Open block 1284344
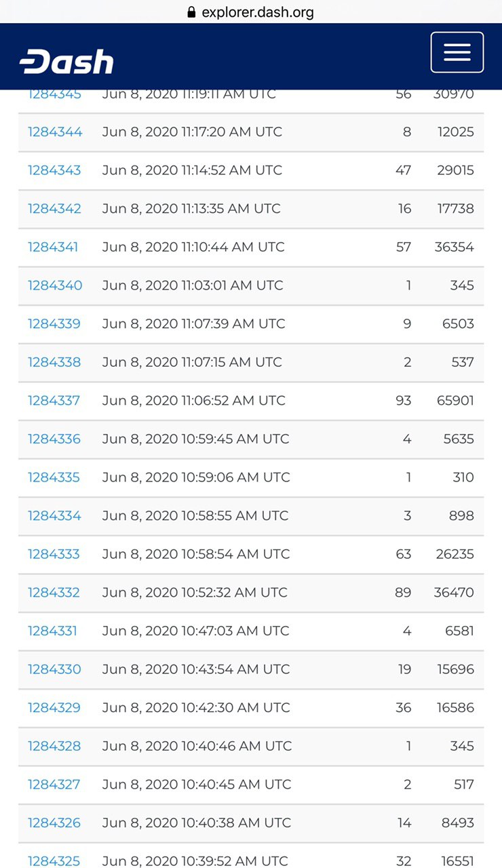The width and height of the screenshot is (502, 868). pos(55,132)
